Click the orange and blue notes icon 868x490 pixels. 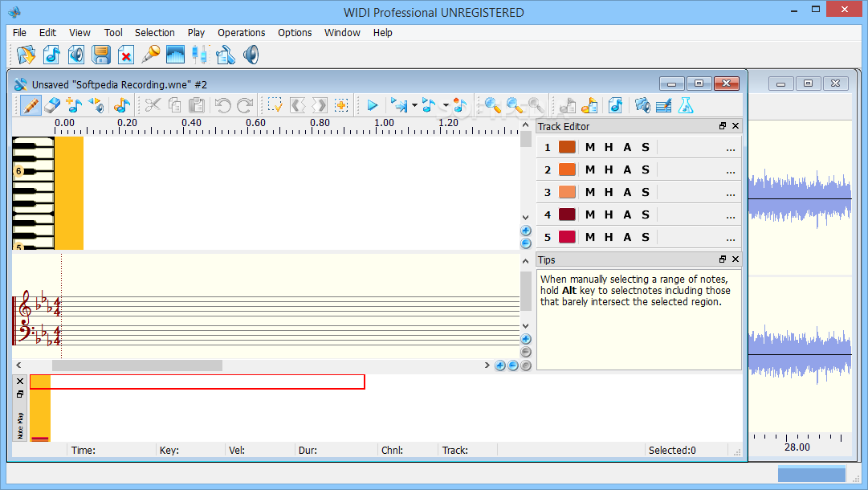(x=122, y=105)
